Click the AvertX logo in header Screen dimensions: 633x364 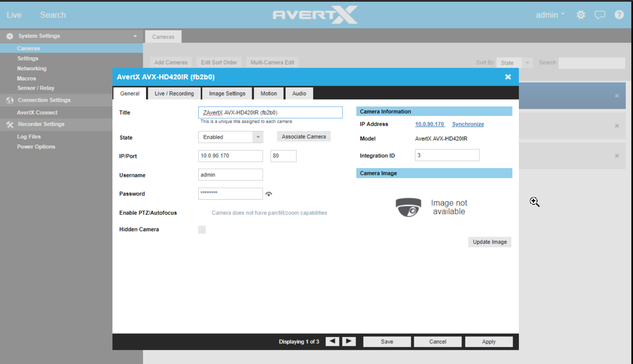click(x=315, y=15)
